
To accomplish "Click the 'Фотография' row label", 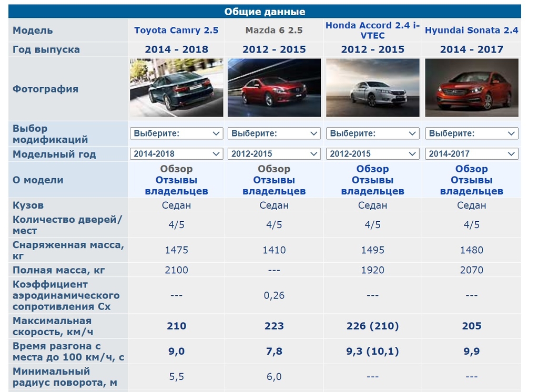I will pos(45,89).
